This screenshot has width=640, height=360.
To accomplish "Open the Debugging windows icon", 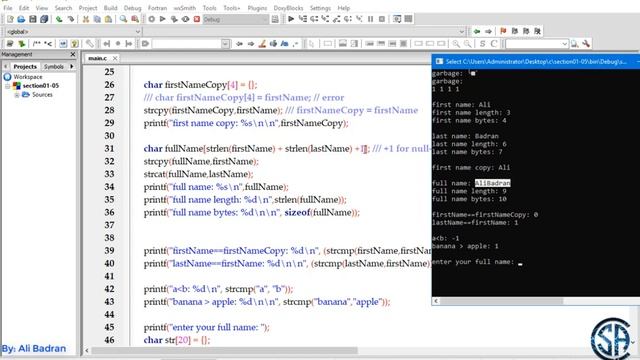I will [397, 19].
